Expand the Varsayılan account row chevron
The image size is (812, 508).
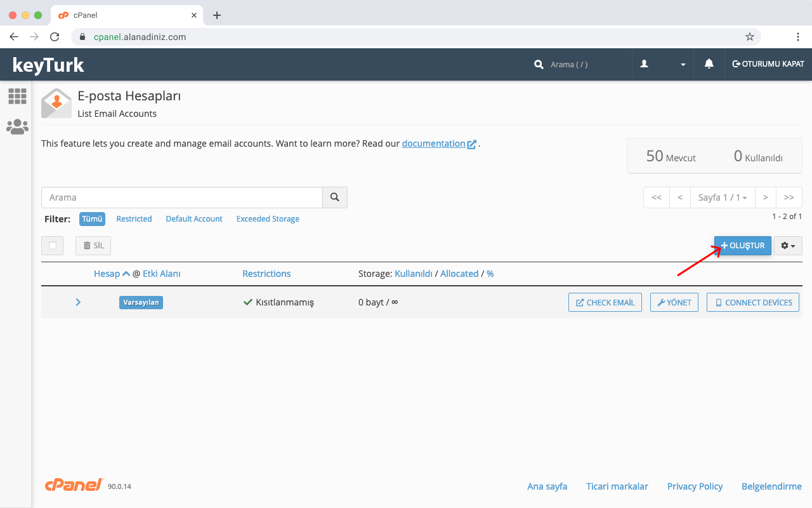(78, 302)
